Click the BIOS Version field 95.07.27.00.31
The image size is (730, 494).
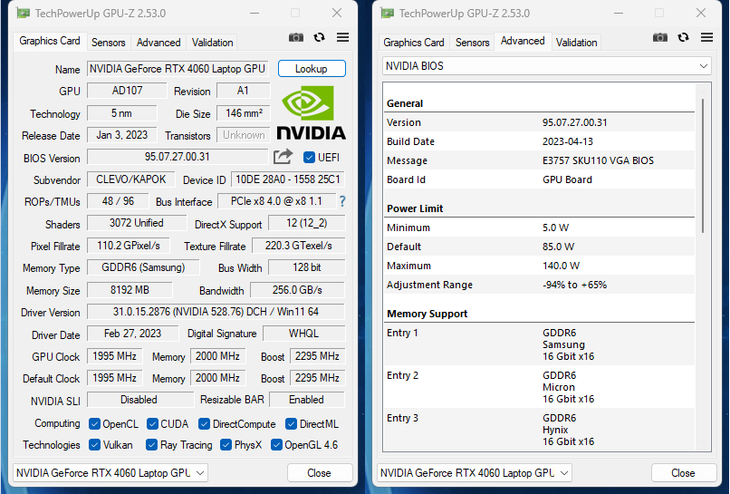coord(177,157)
